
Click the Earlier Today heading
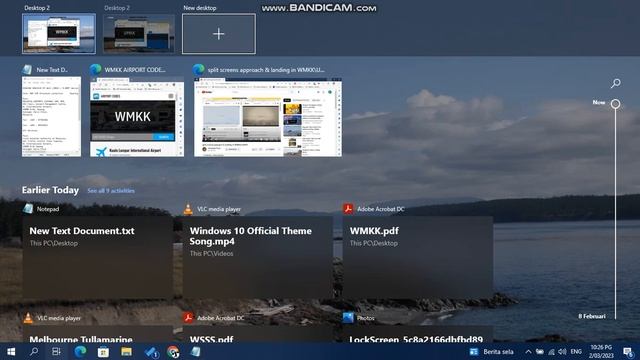tap(50, 190)
